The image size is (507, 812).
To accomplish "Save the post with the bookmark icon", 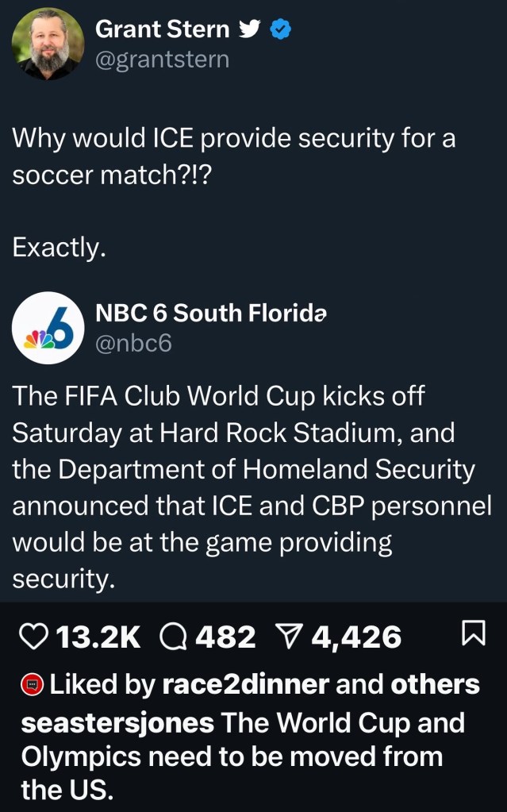I will (473, 634).
